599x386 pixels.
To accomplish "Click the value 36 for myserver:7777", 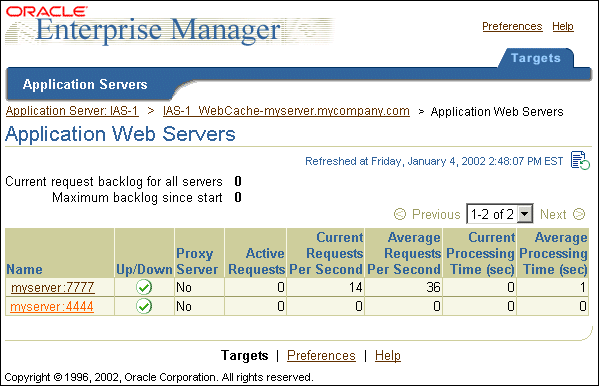I will tap(433, 287).
